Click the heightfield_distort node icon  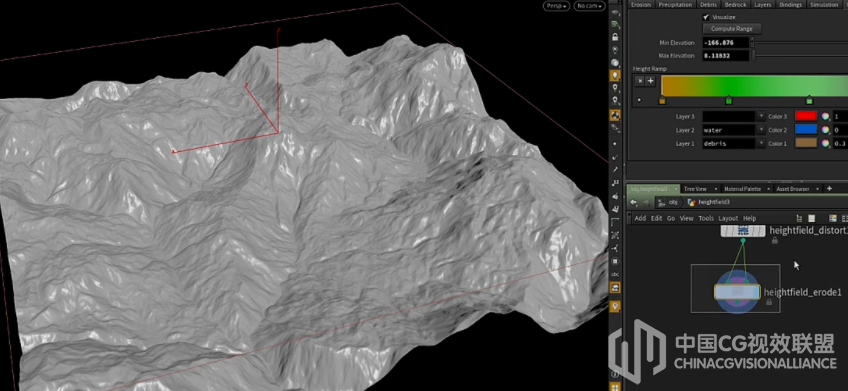pos(743,231)
